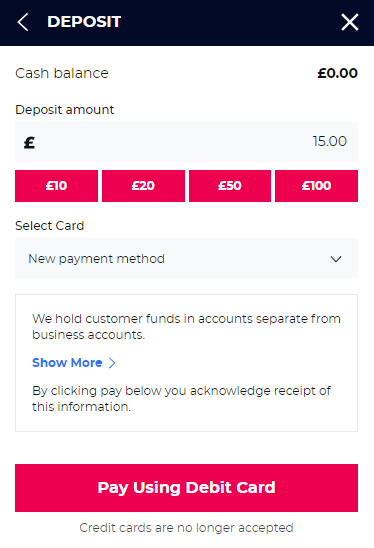Viewport: 374px width, 548px height.
Task: Choose the £20 quick amount
Action: click(143, 186)
